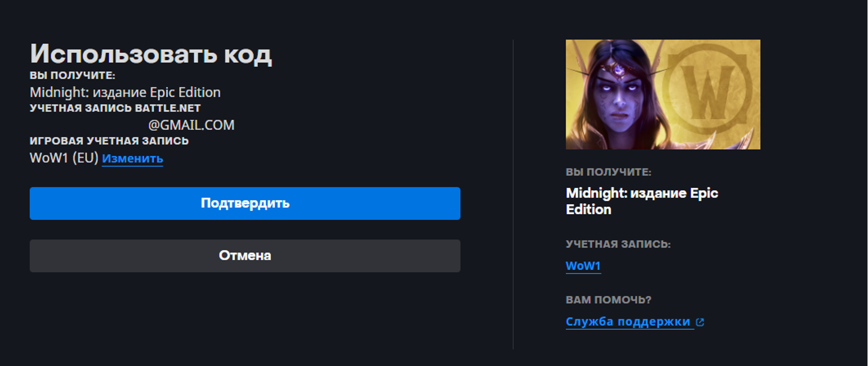Click the WoW1 (EU) game account text
The height and width of the screenshot is (366, 868).
[x=64, y=158]
